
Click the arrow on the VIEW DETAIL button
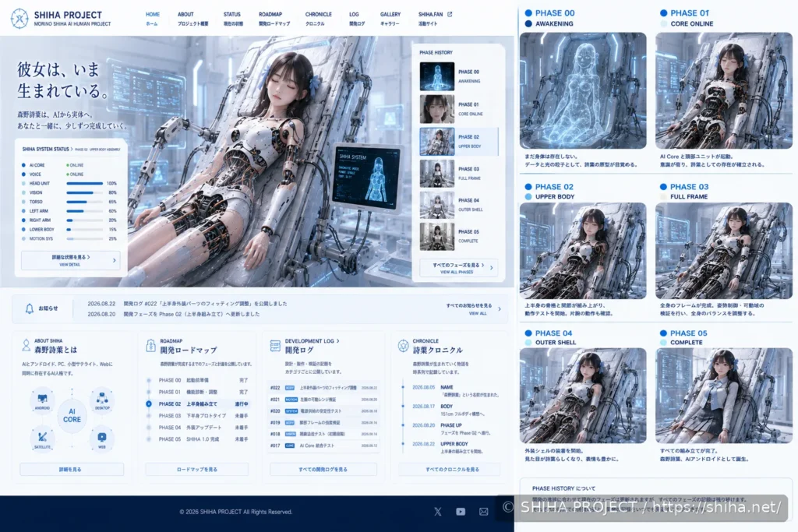(114, 260)
